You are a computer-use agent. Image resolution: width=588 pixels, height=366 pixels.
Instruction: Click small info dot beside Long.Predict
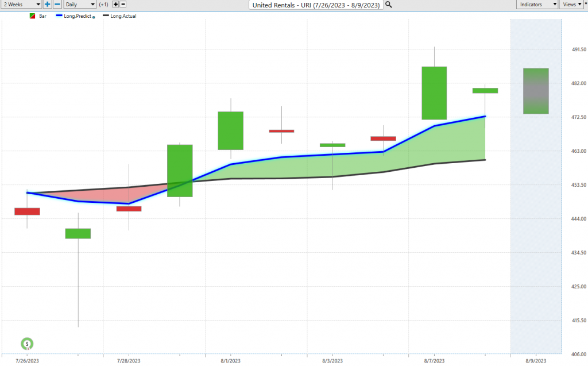(x=94, y=17)
